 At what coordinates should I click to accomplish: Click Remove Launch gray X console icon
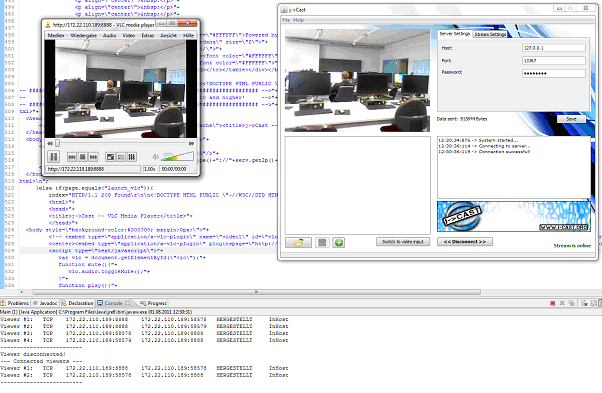(562, 303)
